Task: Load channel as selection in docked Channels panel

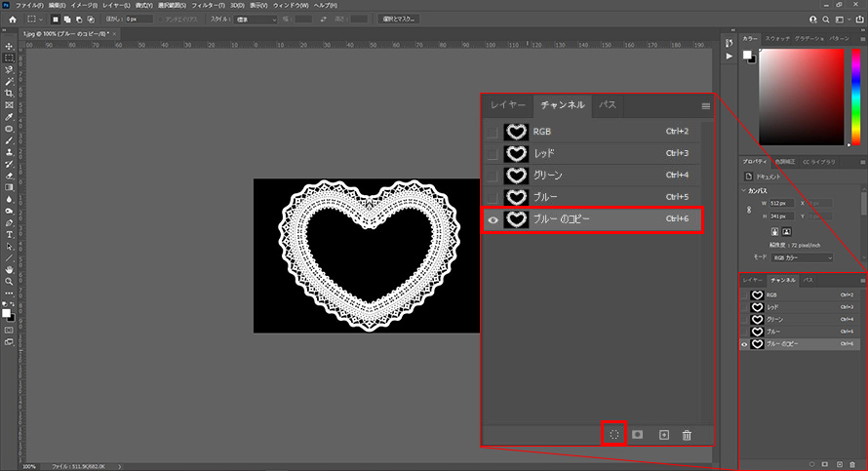Action: pos(812,464)
